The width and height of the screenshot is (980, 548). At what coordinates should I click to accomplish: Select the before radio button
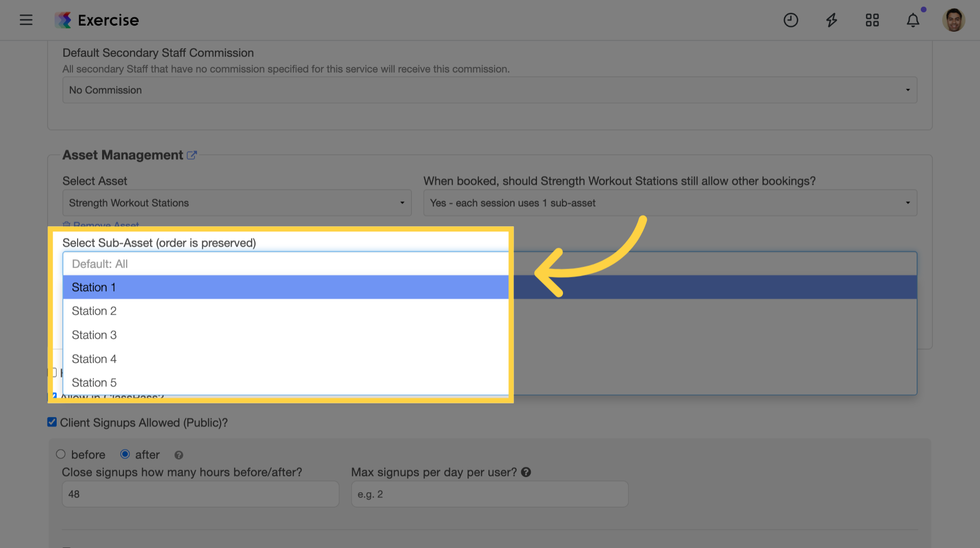tap(61, 454)
